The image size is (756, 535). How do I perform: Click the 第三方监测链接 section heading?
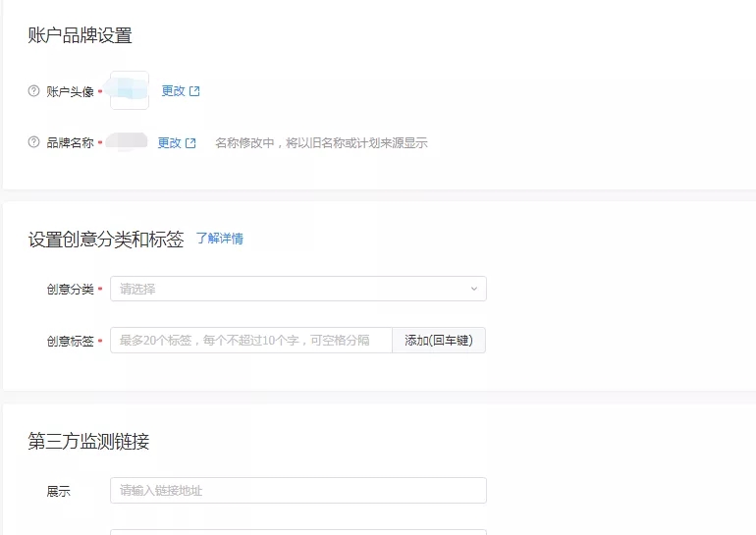click(88, 442)
